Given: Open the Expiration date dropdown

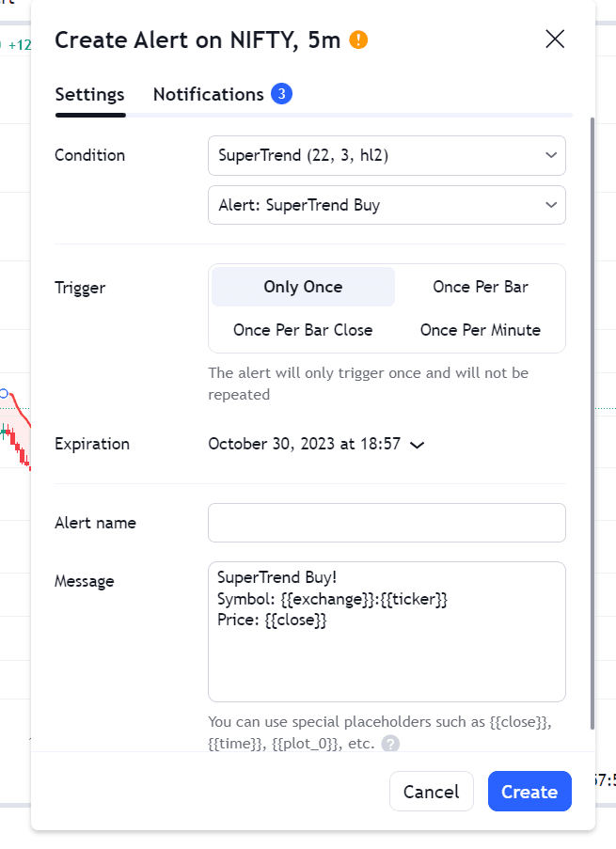Looking at the screenshot, I should (x=315, y=444).
